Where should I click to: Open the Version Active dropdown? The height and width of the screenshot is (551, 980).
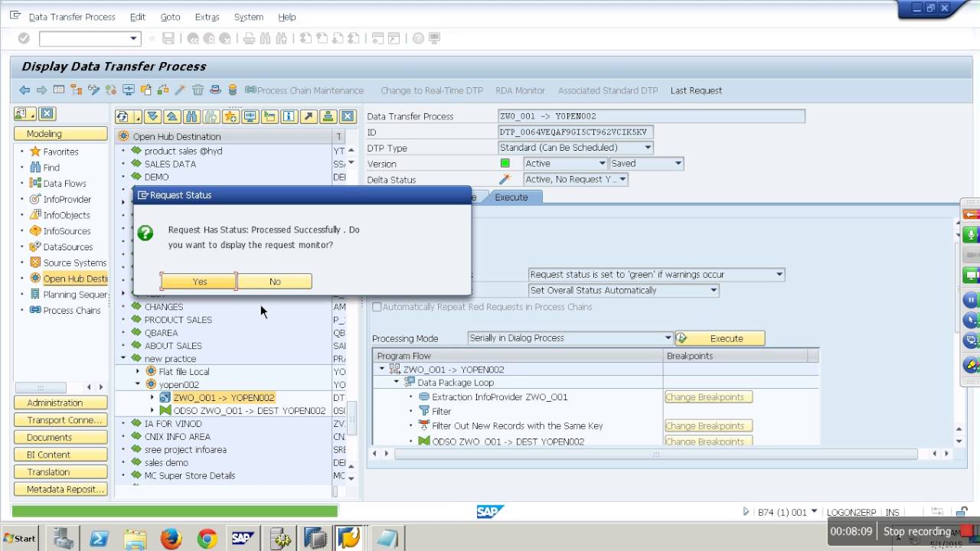(x=603, y=163)
